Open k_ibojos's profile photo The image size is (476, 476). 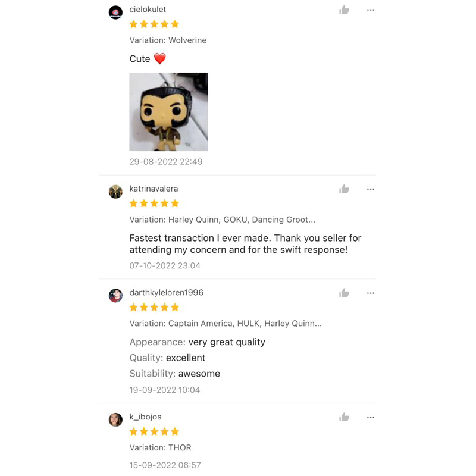[115, 419]
